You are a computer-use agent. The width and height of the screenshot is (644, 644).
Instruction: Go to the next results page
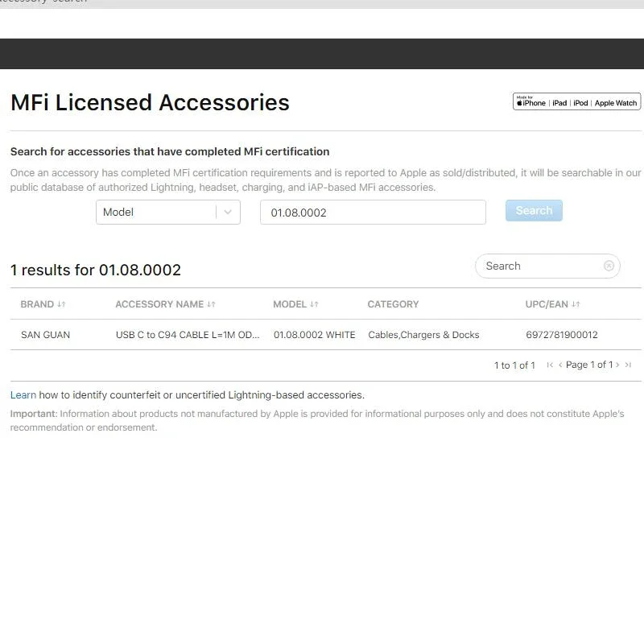point(617,365)
